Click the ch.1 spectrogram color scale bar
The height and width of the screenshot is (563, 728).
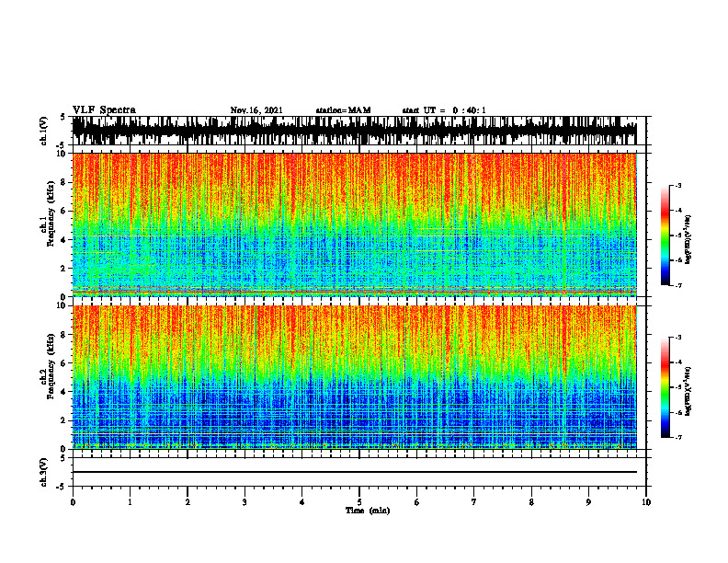point(665,236)
